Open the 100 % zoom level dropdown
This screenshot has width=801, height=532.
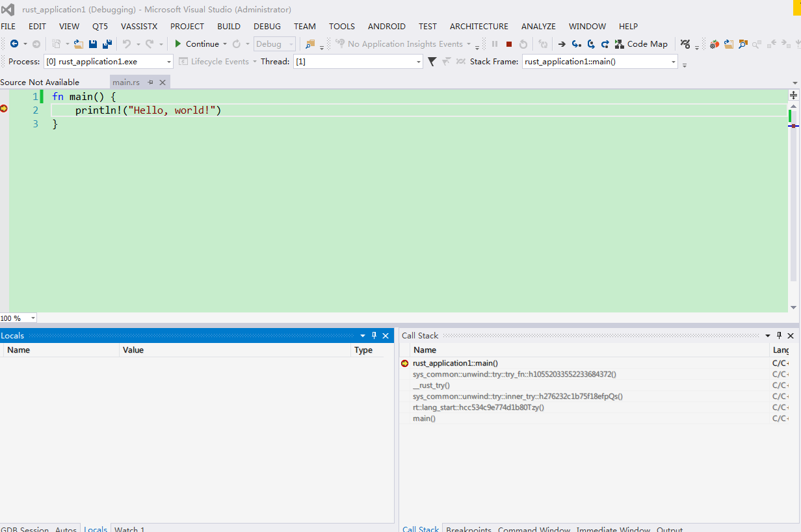[x=33, y=318]
